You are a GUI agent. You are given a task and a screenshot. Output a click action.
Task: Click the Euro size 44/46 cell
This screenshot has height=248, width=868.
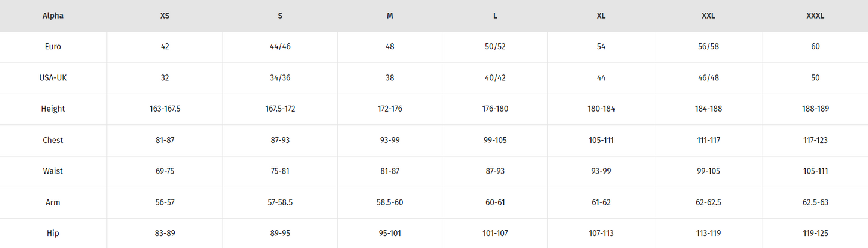click(280, 47)
